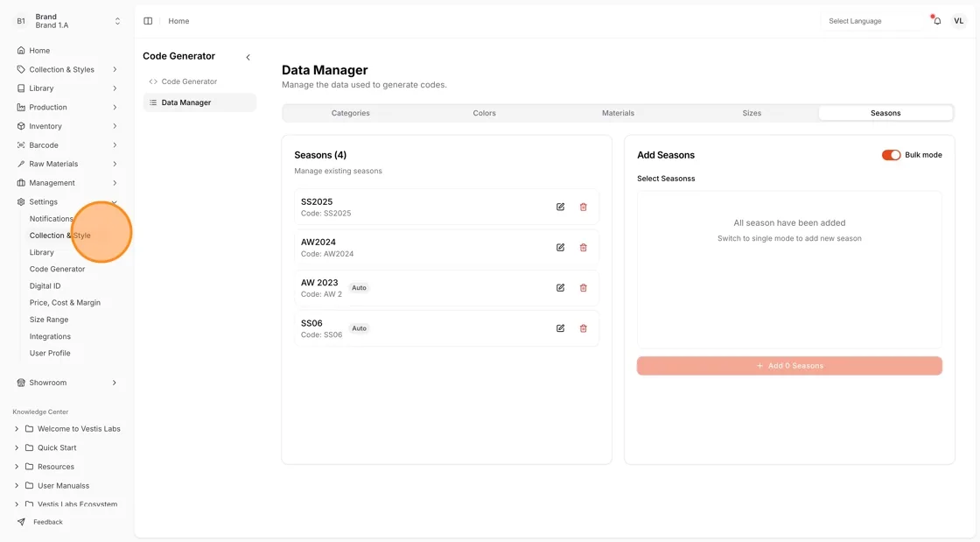This screenshot has height=542, width=980.
Task: Click the Showroom store icon
Action: (x=21, y=383)
